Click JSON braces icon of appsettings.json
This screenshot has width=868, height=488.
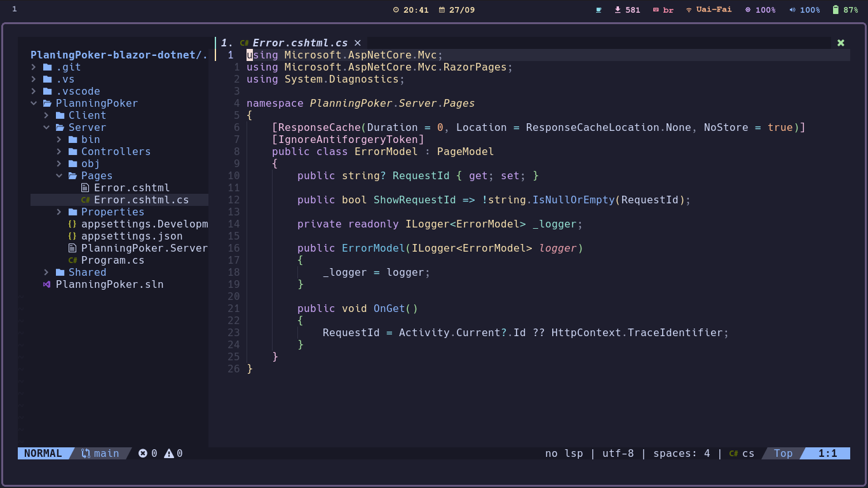pyautogui.click(x=72, y=236)
